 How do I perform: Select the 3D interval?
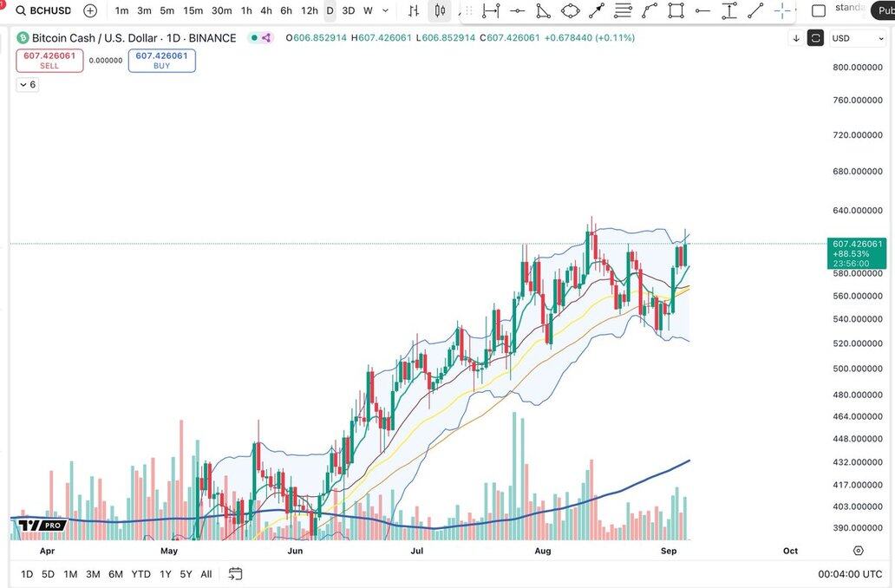pos(348,10)
